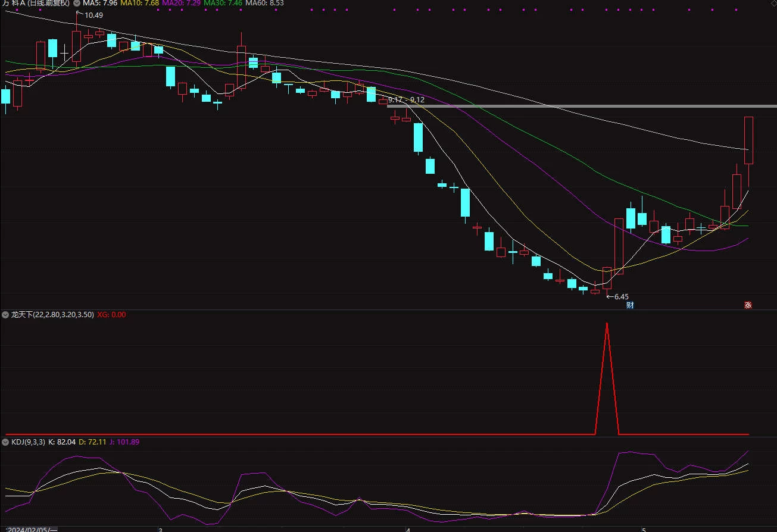Open the moving average settings dropdown beside MA5
The image size is (777, 532).
click(77, 3)
